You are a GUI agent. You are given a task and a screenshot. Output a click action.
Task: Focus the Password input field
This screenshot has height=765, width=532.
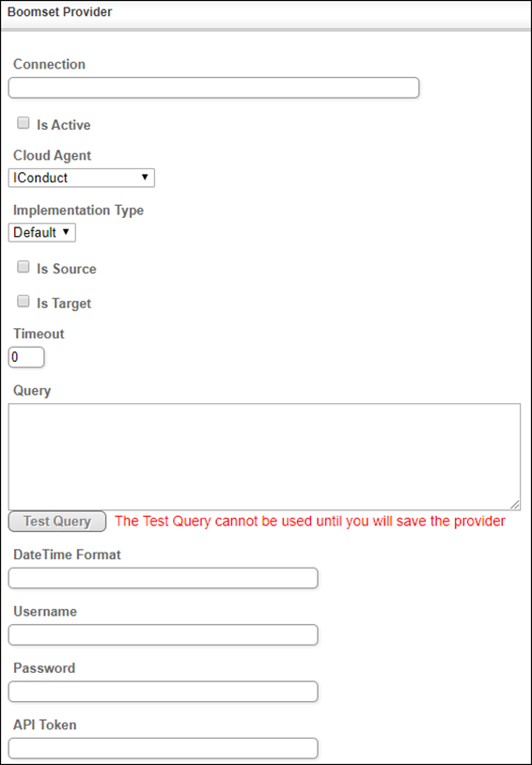tap(163, 692)
